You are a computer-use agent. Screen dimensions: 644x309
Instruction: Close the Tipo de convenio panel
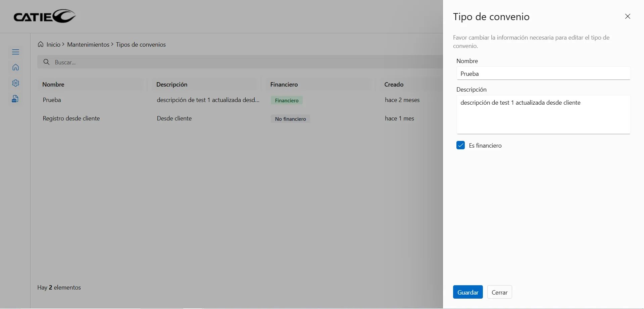(628, 16)
